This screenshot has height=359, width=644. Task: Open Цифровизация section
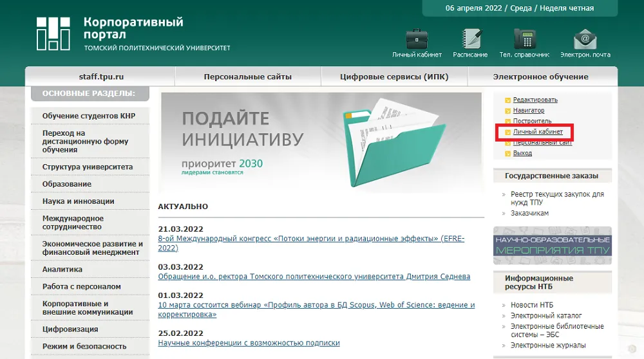[90, 329]
